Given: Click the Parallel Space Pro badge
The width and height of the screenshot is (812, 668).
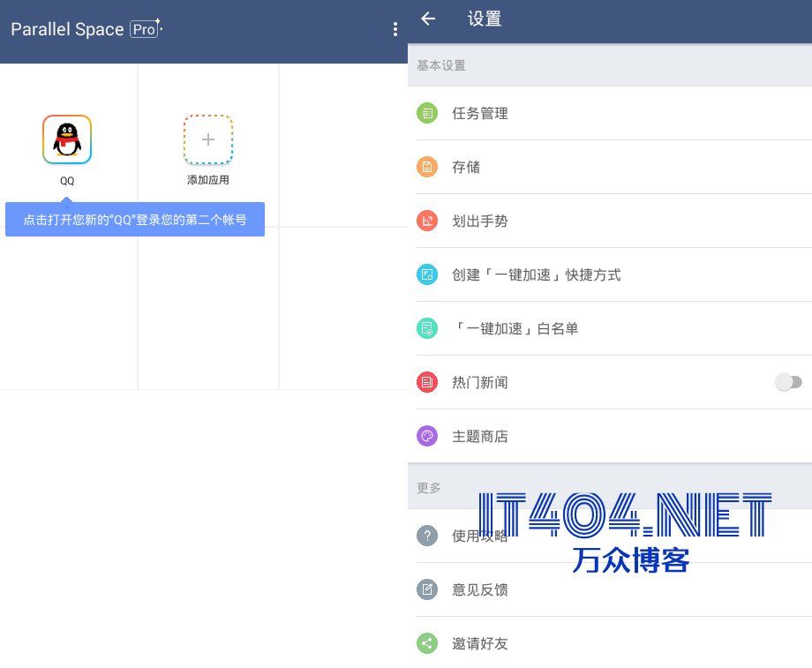Looking at the screenshot, I should tap(144, 29).
